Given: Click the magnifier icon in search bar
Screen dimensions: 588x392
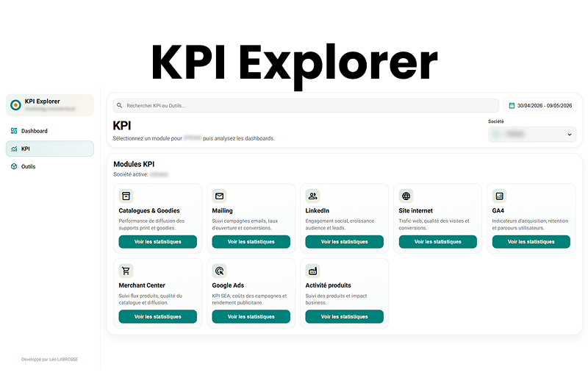Looking at the screenshot, I should (119, 106).
